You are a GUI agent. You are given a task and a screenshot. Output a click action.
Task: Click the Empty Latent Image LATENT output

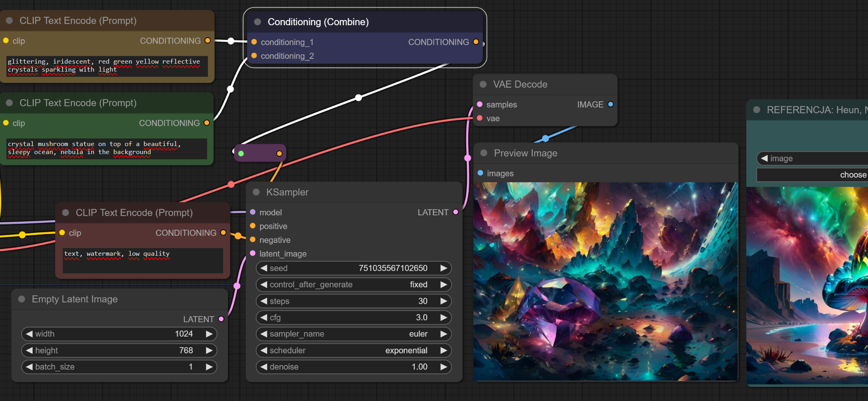221,319
